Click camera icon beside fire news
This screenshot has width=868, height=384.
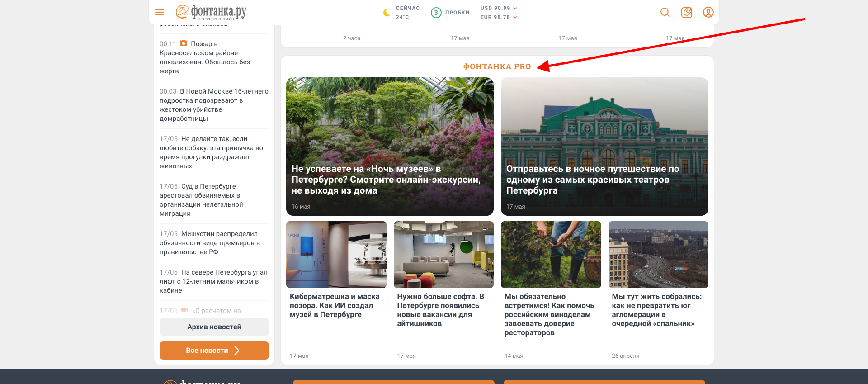[x=184, y=43]
